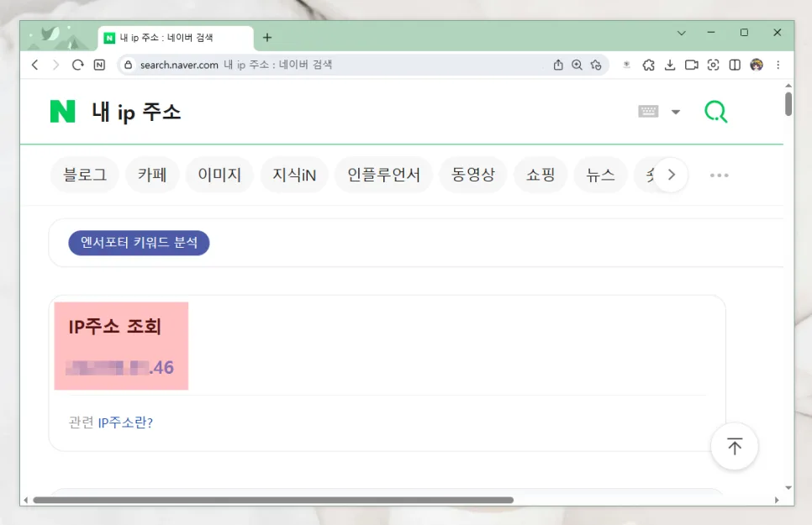Select the 동영상 tab
The height and width of the screenshot is (525, 812).
click(x=472, y=175)
